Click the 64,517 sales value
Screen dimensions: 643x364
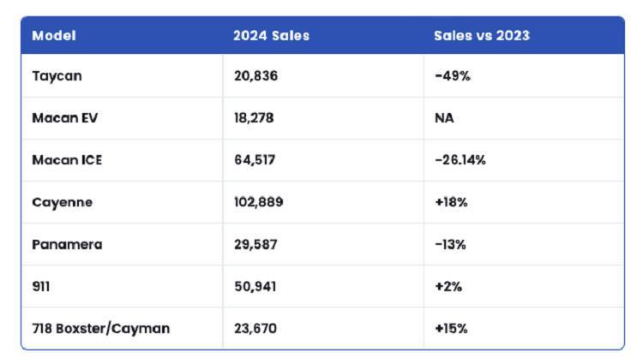coord(254,160)
